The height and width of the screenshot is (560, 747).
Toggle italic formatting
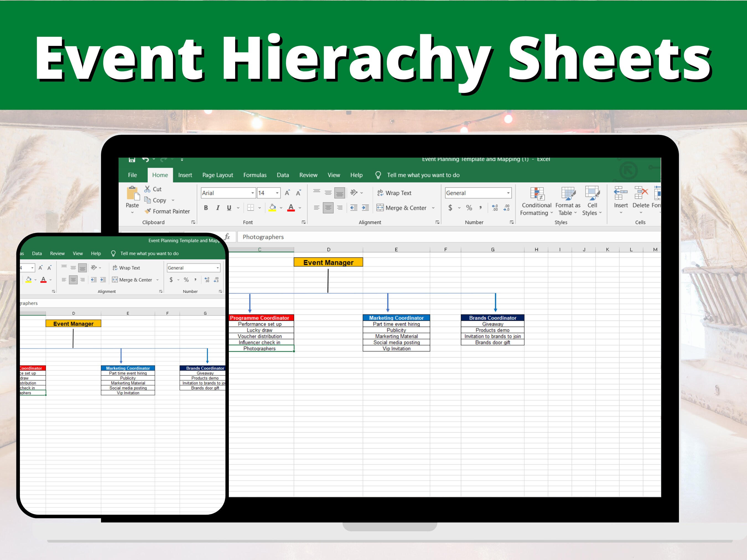(217, 208)
